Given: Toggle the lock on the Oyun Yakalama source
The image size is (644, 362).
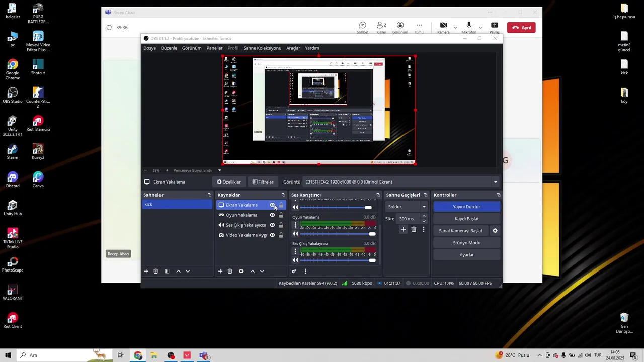Looking at the screenshot, I should (281, 215).
